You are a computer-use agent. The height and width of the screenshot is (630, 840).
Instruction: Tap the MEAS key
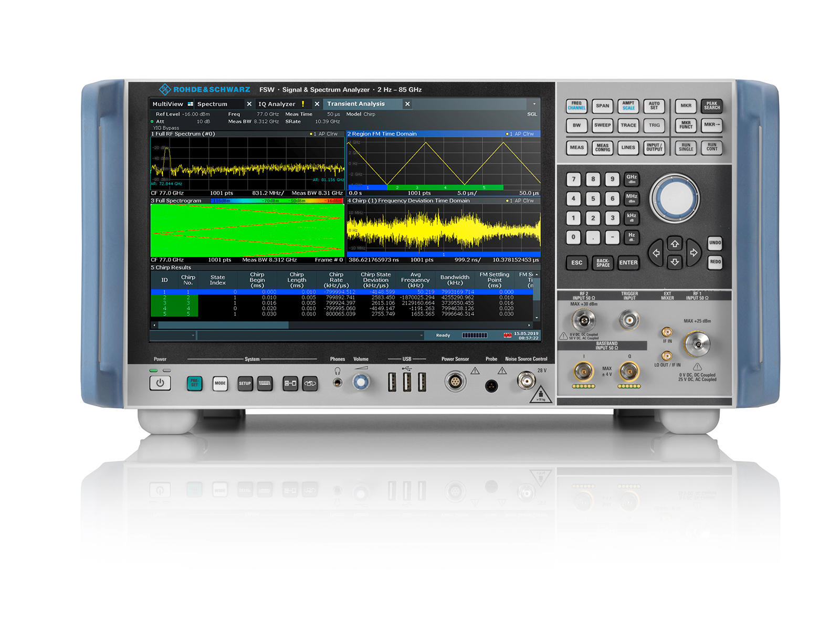point(576,148)
